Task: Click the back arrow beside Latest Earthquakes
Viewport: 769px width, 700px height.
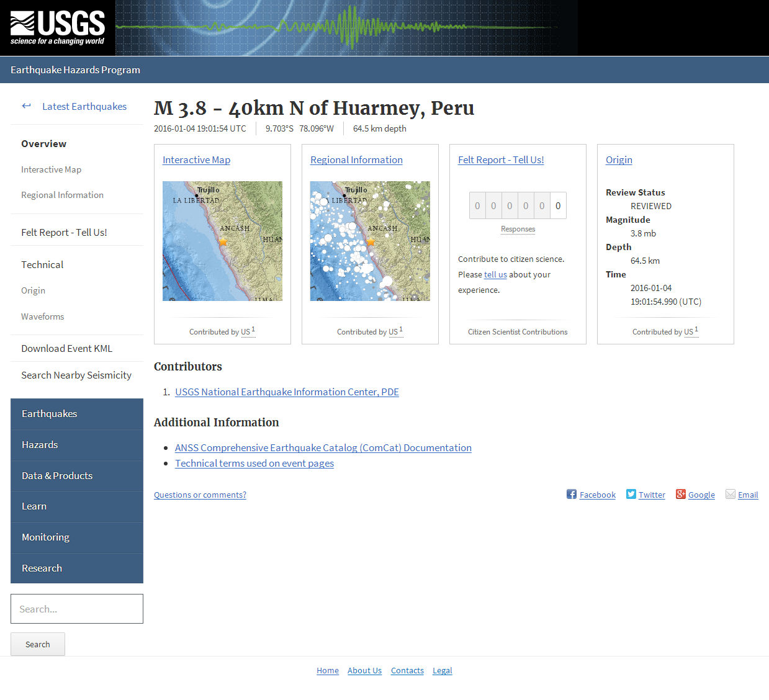Action: coord(26,106)
